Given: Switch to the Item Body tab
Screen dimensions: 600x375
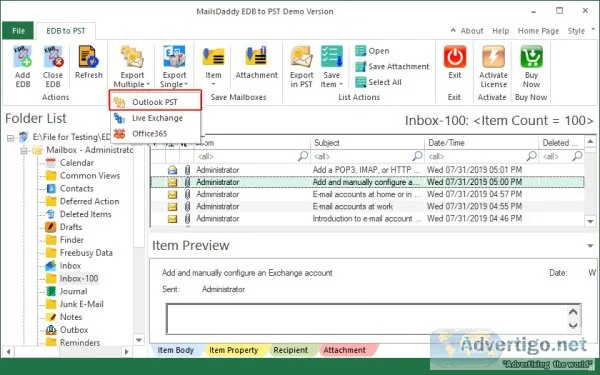Looking at the screenshot, I should tap(176, 350).
